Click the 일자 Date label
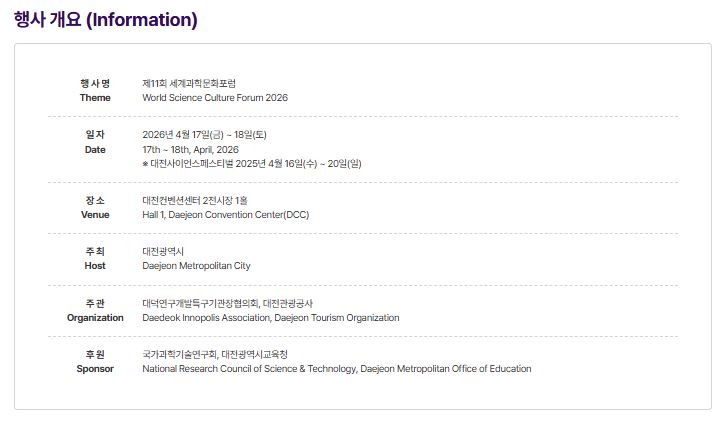This screenshot has width=722, height=422. 95,141
